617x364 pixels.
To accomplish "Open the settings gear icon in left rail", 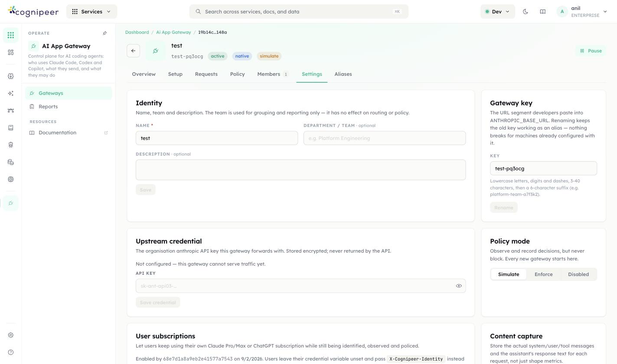I will tap(11, 335).
